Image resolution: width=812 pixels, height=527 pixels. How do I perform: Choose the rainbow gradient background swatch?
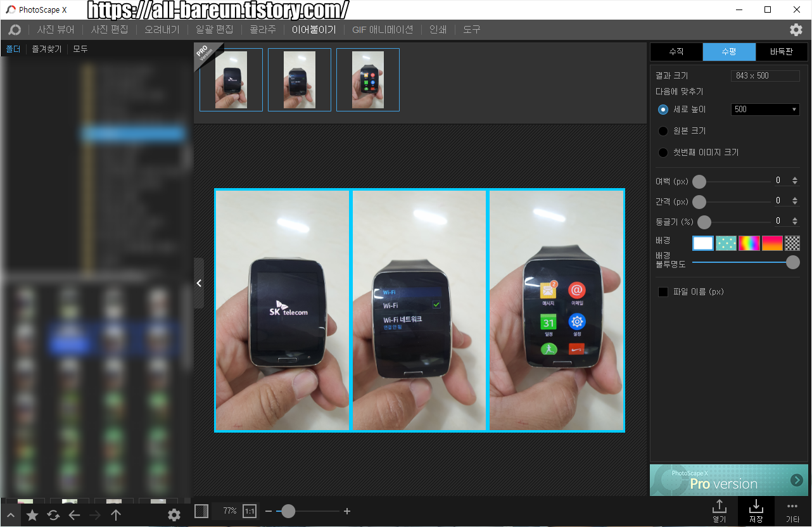[x=749, y=243]
